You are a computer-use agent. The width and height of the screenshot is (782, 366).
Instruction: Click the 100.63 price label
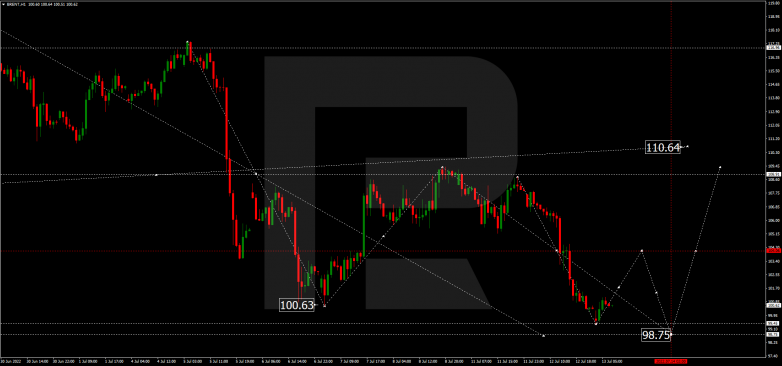coord(297,305)
